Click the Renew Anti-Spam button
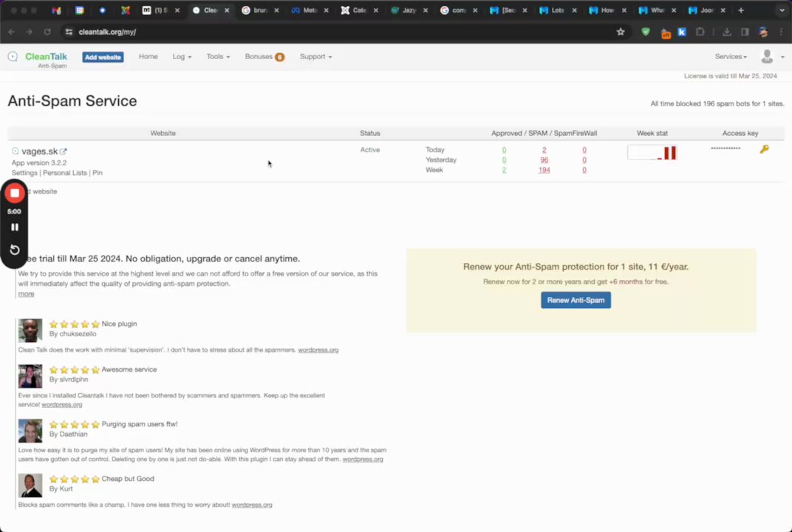 pos(576,300)
